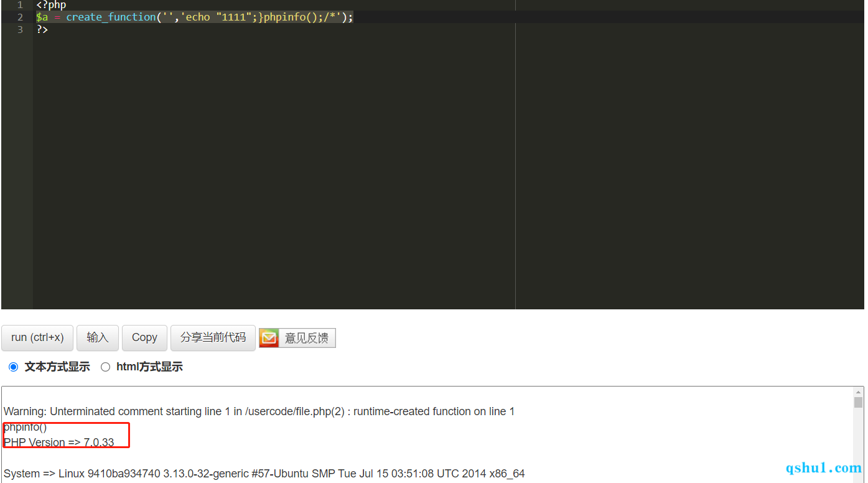Copy the code with Copy button
The image size is (868, 483).
[x=144, y=337]
